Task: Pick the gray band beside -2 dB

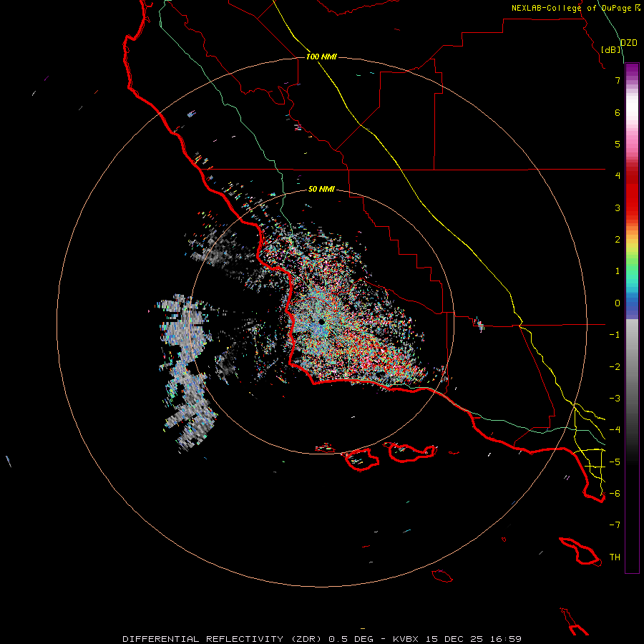Action: point(632,367)
